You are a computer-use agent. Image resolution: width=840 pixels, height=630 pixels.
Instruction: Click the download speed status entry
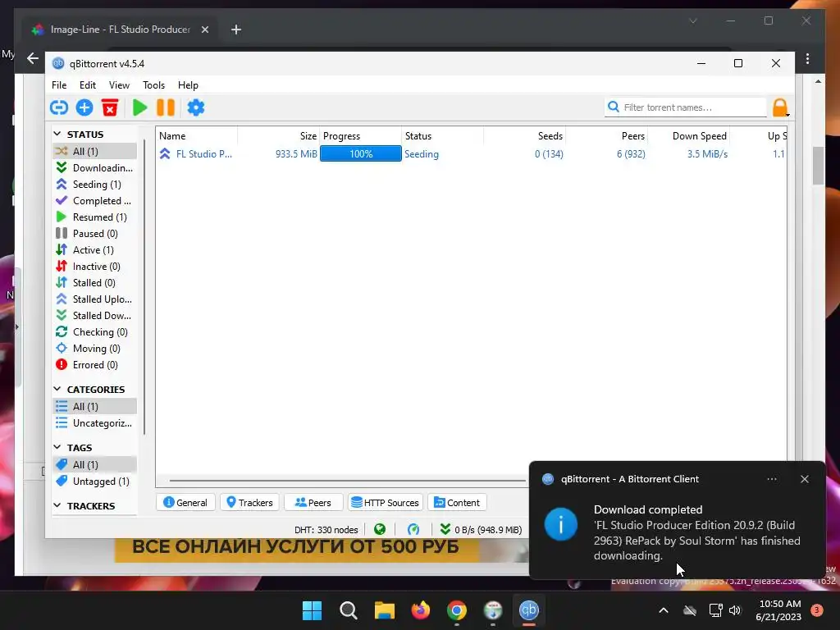coord(481,530)
